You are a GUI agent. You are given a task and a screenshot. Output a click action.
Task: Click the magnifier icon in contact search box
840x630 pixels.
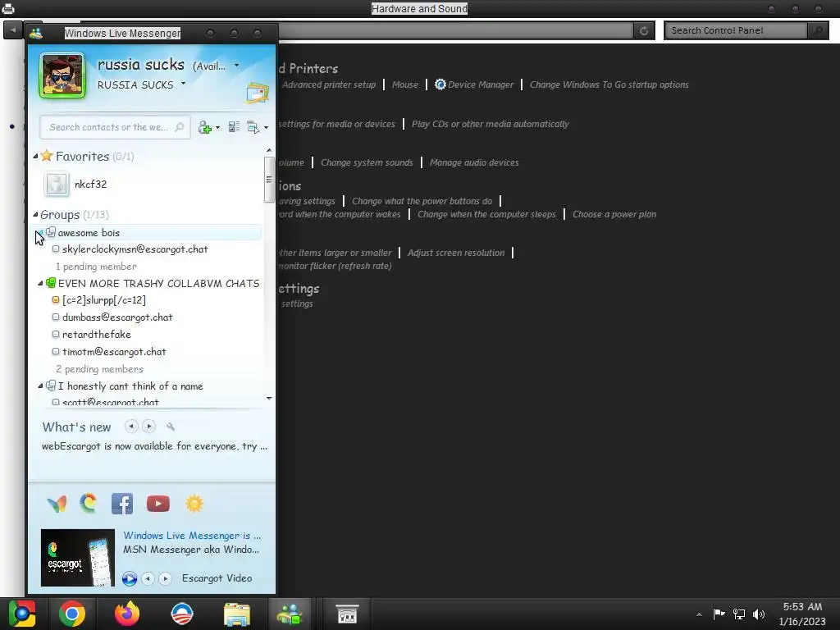180,127
